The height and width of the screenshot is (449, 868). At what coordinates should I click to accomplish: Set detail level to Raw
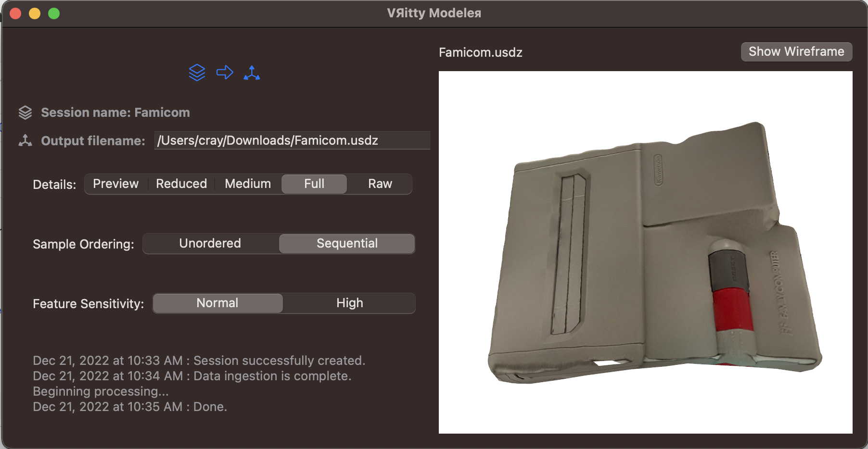(380, 184)
